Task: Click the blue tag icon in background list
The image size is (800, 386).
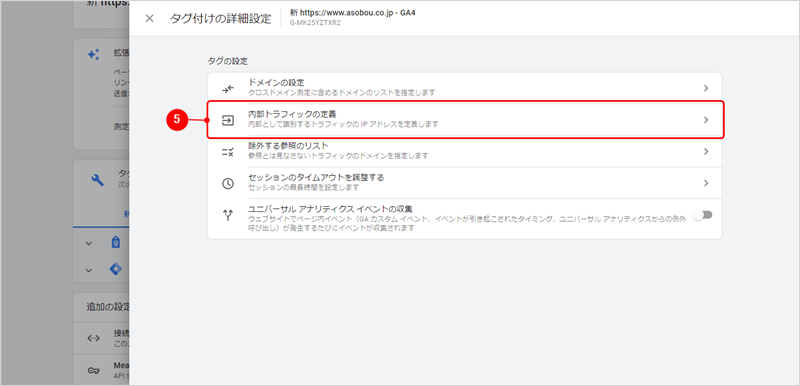Action: [x=116, y=243]
